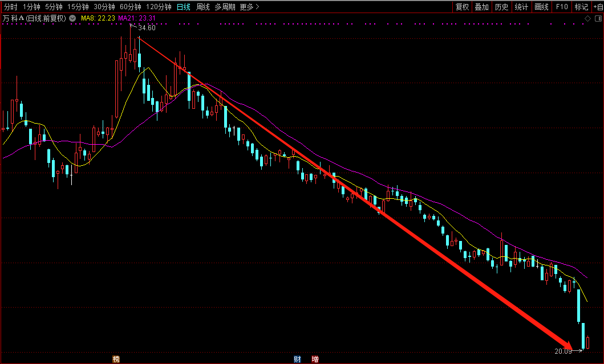The image size is (604, 364).
Task: Click the +自 add-to-watchlist button
Action: [598, 7]
